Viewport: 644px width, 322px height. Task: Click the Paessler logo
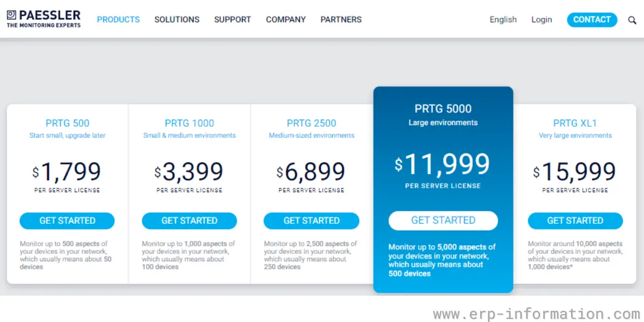pos(43,19)
